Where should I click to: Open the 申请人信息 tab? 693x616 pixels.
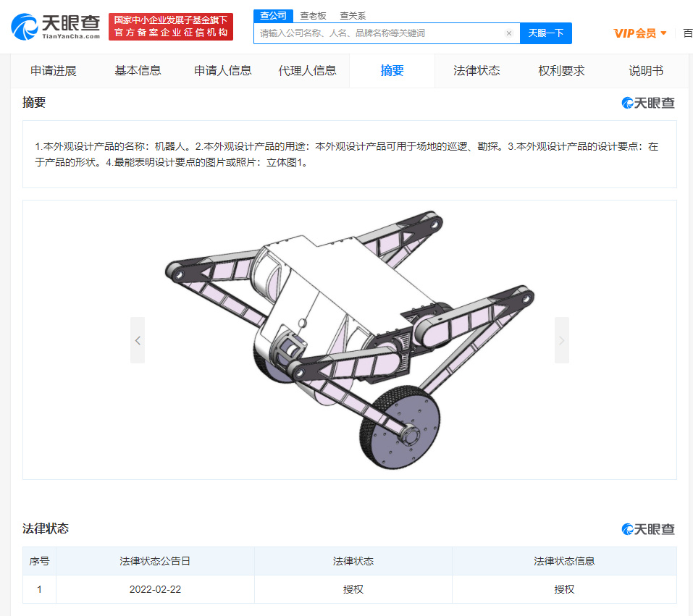[223, 71]
